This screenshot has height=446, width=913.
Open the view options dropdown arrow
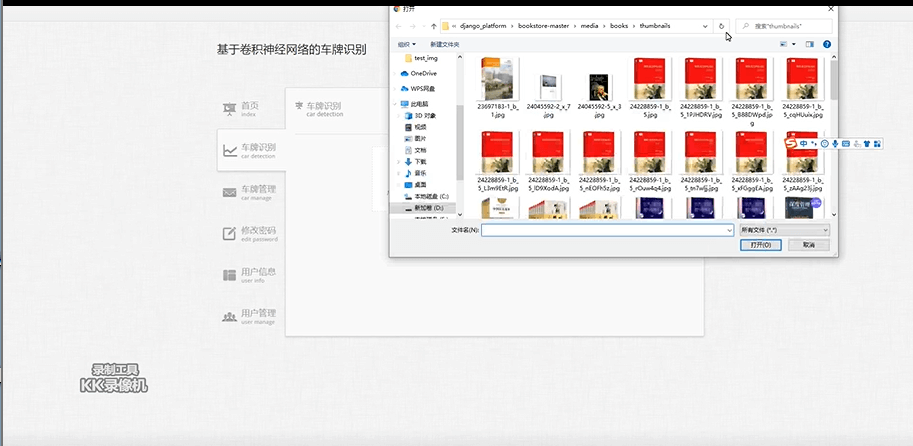click(794, 44)
